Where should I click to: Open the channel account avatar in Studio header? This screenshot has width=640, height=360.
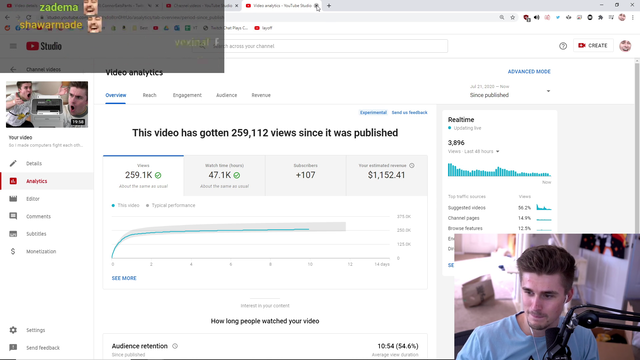click(x=625, y=46)
